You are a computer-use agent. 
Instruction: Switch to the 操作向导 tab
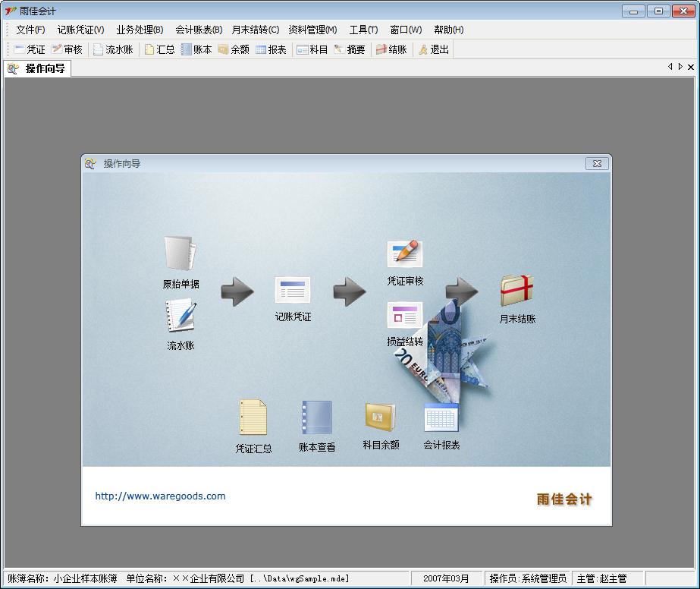click(x=38, y=68)
